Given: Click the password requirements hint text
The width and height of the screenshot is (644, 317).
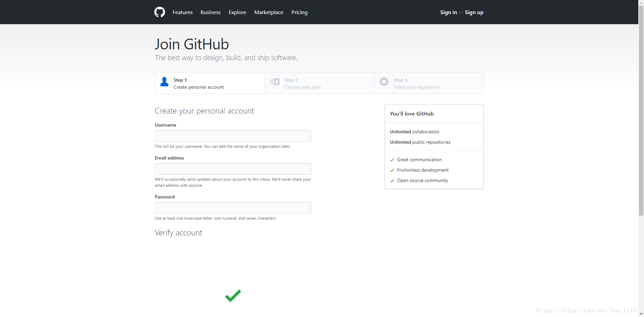Looking at the screenshot, I should coord(216,218).
